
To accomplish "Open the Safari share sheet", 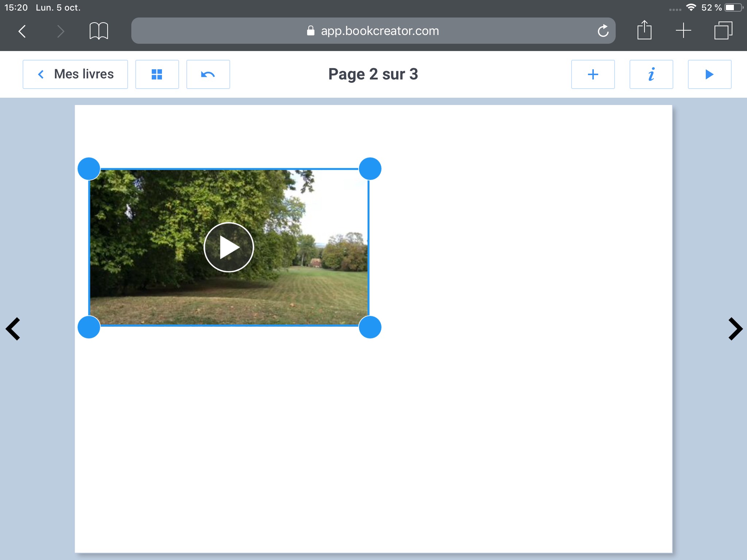I will pos(644,31).
